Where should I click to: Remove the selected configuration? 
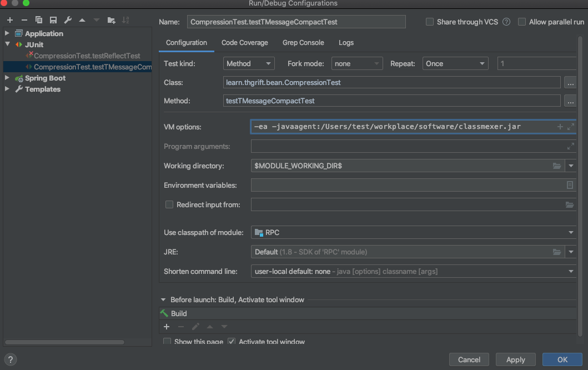tap(24, 20)
